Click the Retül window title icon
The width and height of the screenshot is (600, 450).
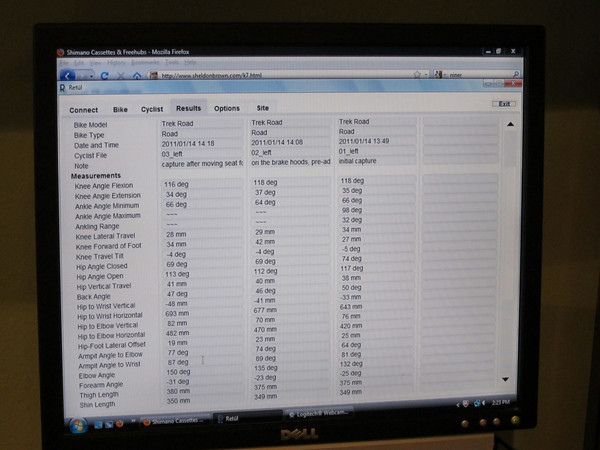coord(62,88)
